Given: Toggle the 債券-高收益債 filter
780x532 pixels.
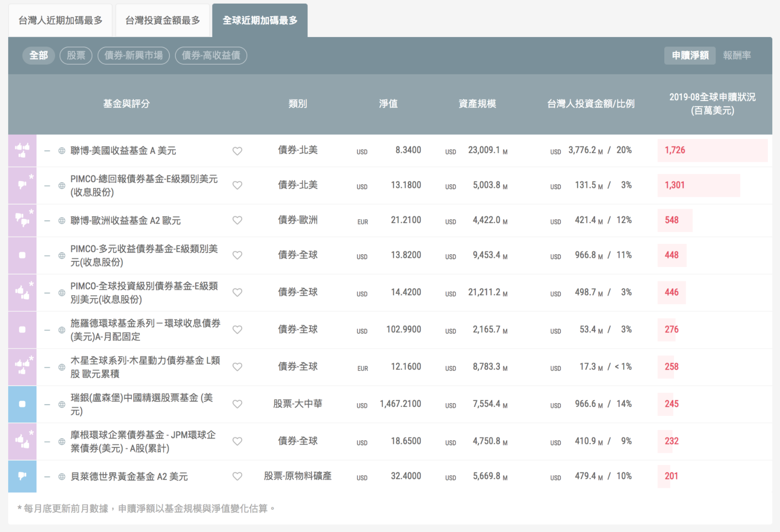Looking at the screenshot, I should pos(211,56).
